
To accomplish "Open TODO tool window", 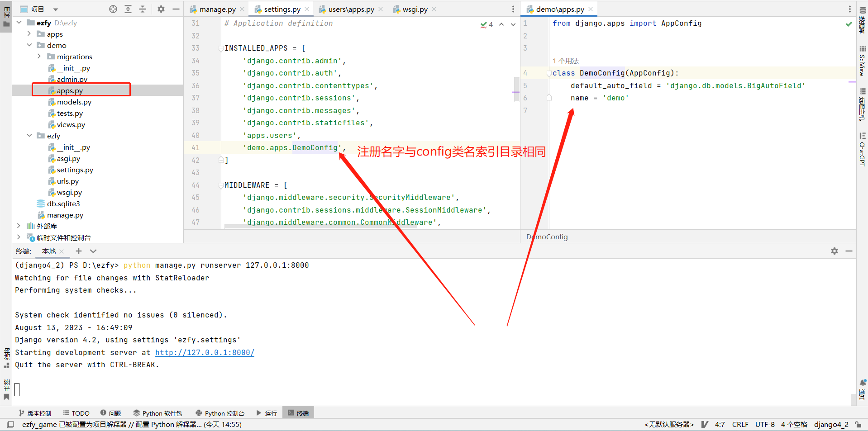I will click(76, 413).
